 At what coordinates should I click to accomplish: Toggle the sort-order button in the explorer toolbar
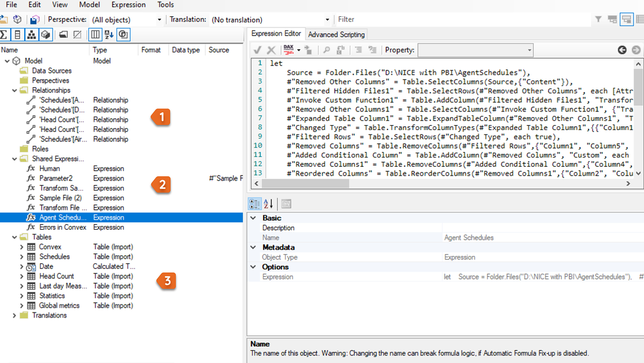[109, 35]
